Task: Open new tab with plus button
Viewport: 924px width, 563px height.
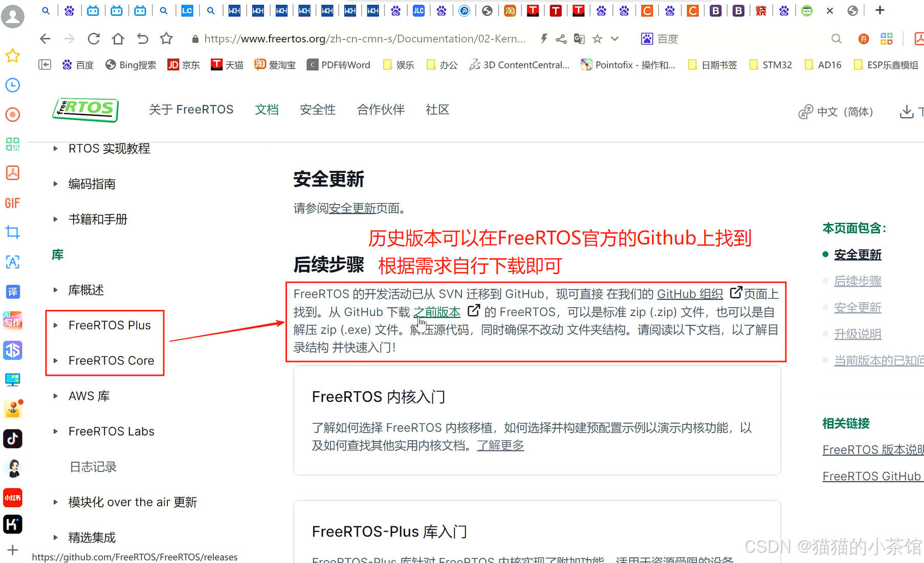Action: click(x=880, y=10)
